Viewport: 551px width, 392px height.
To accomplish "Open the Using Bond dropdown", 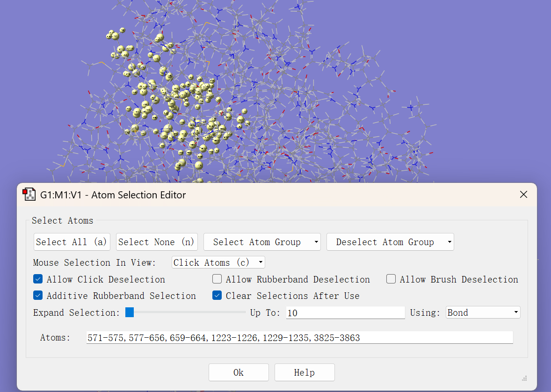I will coord(483,312).
